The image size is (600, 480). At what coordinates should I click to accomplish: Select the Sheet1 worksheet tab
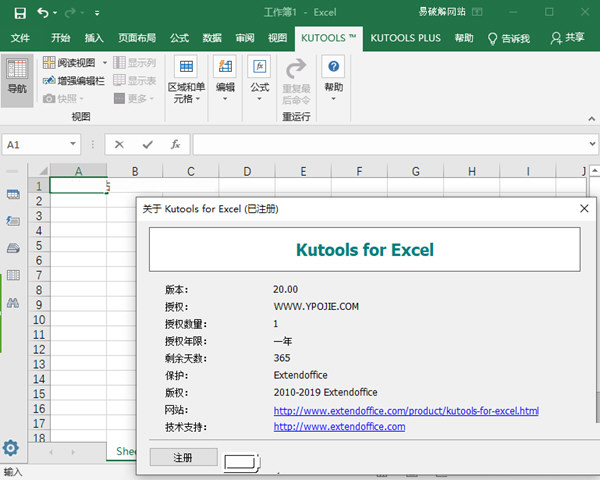(122, 452)
